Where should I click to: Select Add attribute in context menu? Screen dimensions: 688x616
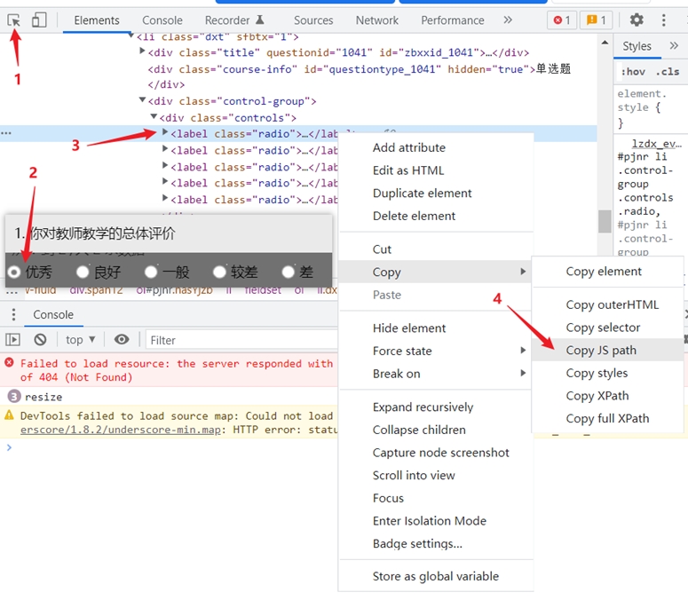[x=436, y=147]
